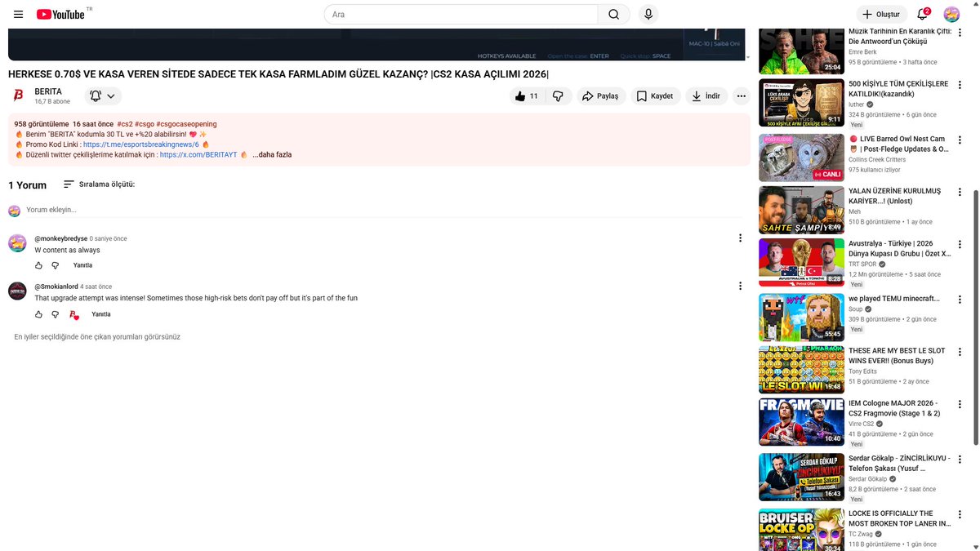
Task: Like the video with thumbs up
Action: point(526,96)
